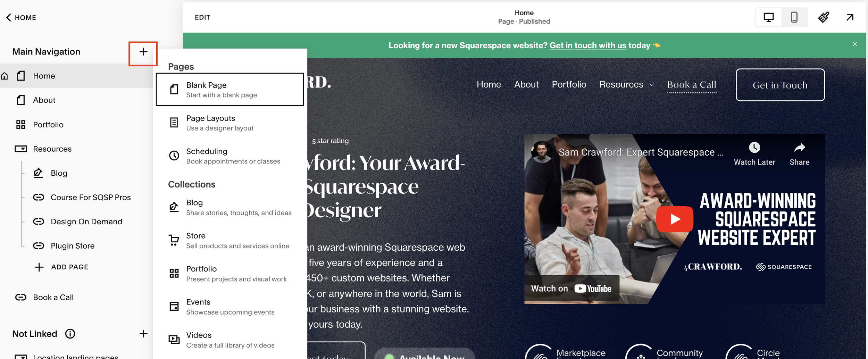Image resolution: width=868 pixels, height=359 pixels.
Task: Select Book a Call sidebar link
Action: point(53,297)
